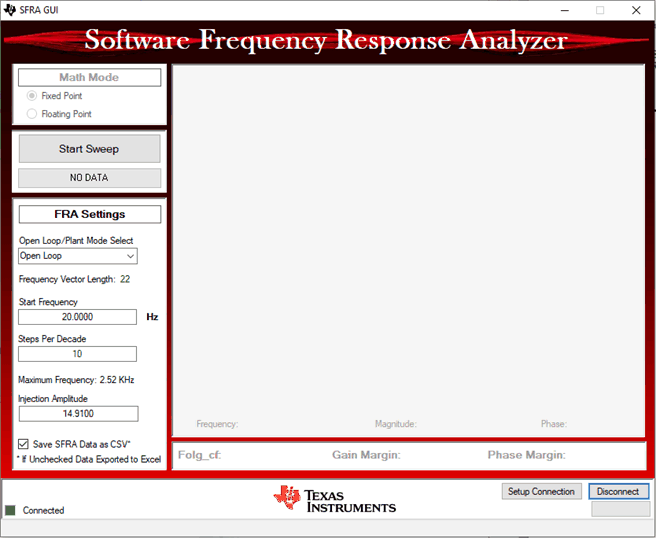Click the NO DATA status bar
657x539 pixels.
coord(89,178)
